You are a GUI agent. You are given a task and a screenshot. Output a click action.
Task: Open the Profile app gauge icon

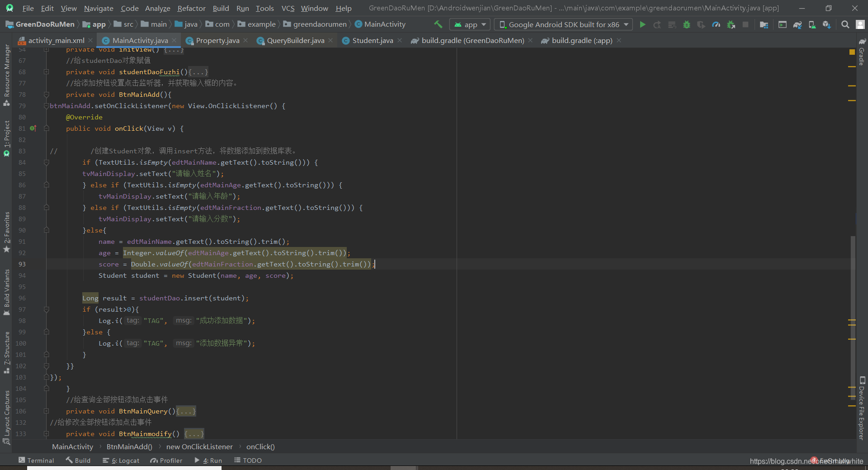point(716,24)
